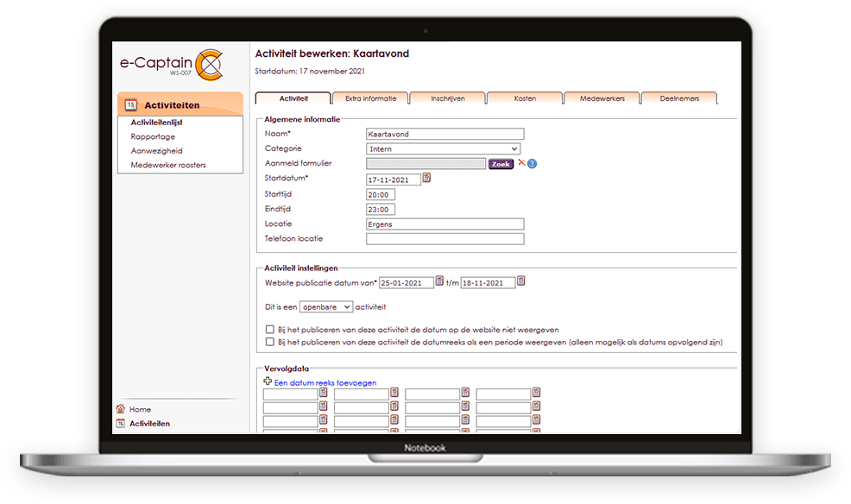Open calendar icon of second Vervolgdata row, third column

coord(466,406)
